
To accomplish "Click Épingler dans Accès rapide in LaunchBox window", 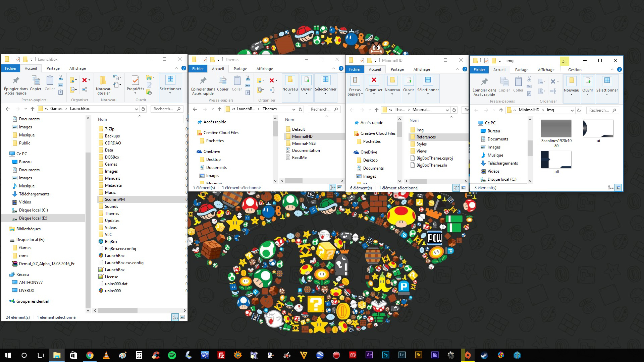I will (16, 85).
